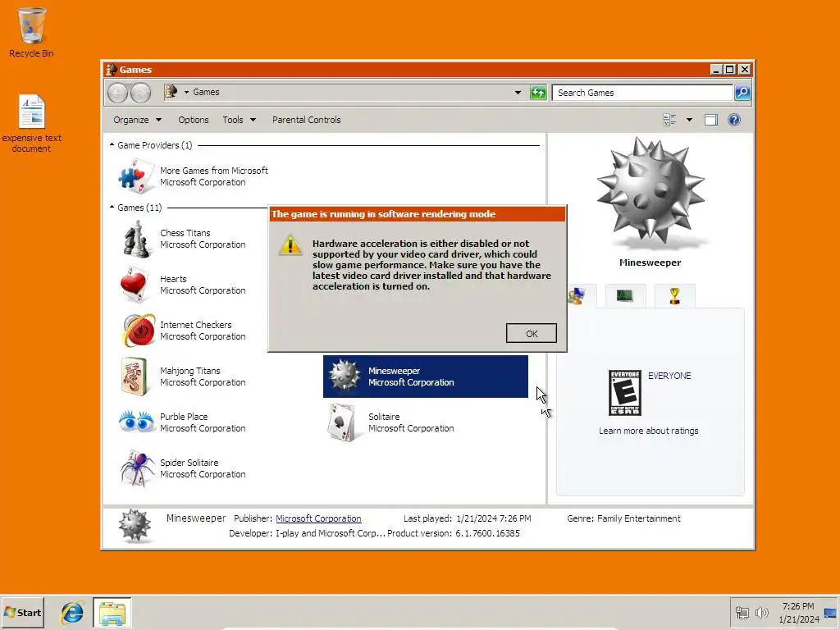
Task: Click the network tray icon
Action: (742, 612)
